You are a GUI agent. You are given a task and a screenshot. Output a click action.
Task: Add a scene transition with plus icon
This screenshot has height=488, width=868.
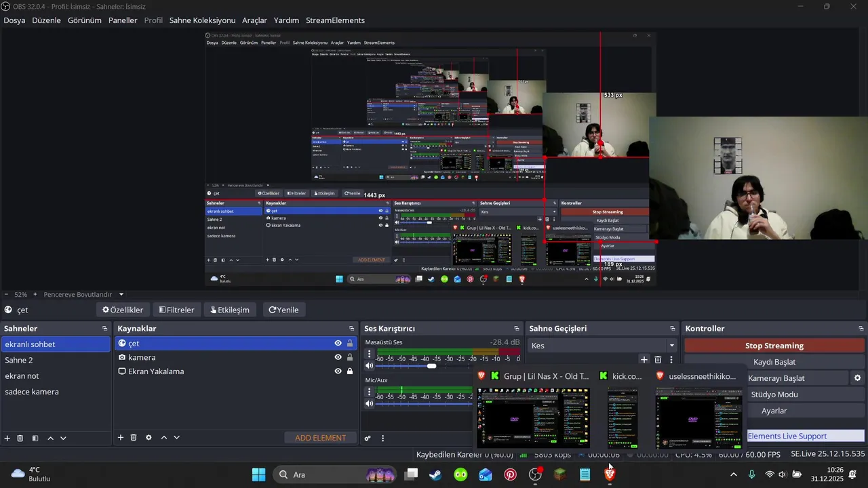644,360
